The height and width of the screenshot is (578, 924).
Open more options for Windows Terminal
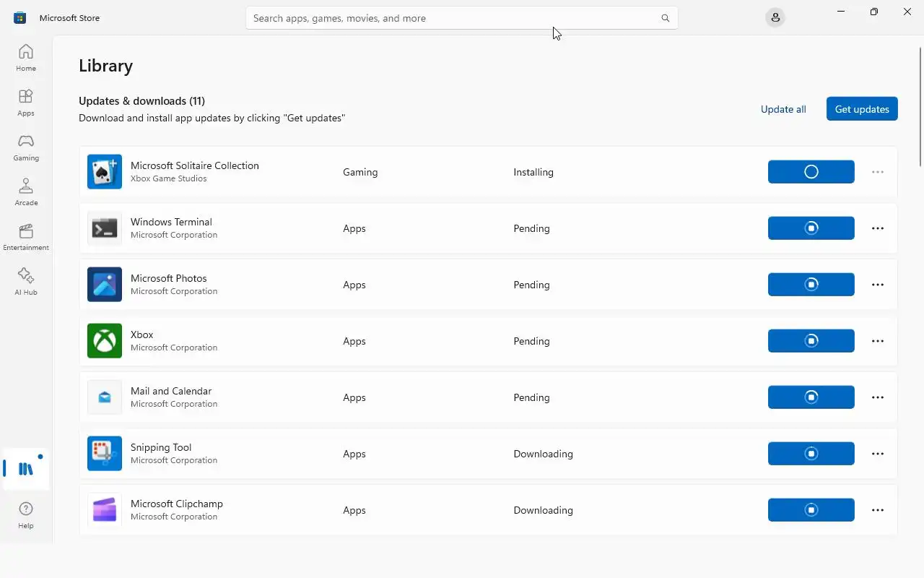tap(877, 228)
